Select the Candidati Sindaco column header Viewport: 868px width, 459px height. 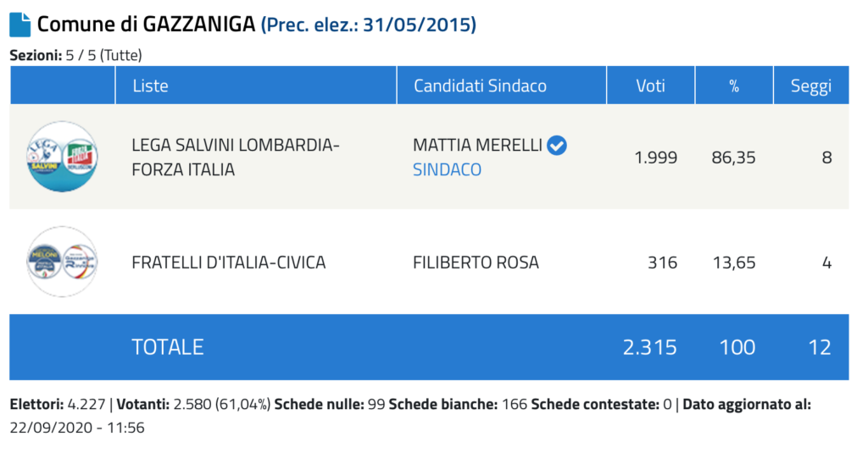point(480,86)
